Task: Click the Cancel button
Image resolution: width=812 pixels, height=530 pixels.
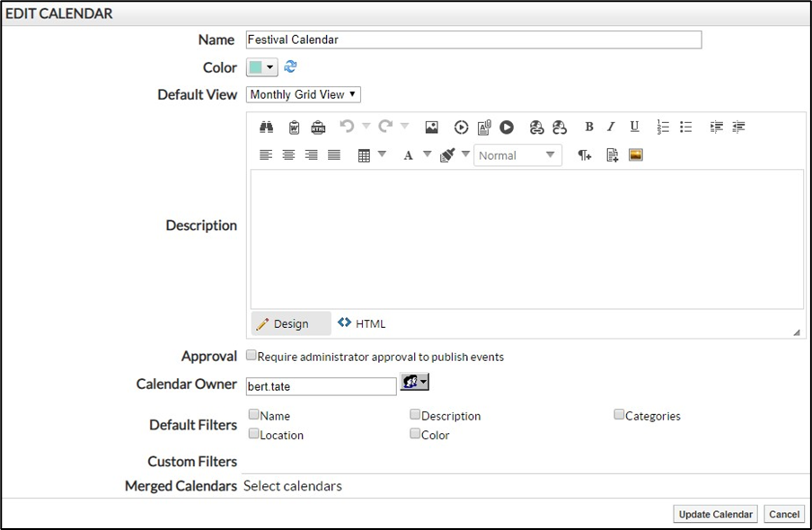Action: [784, 515]
